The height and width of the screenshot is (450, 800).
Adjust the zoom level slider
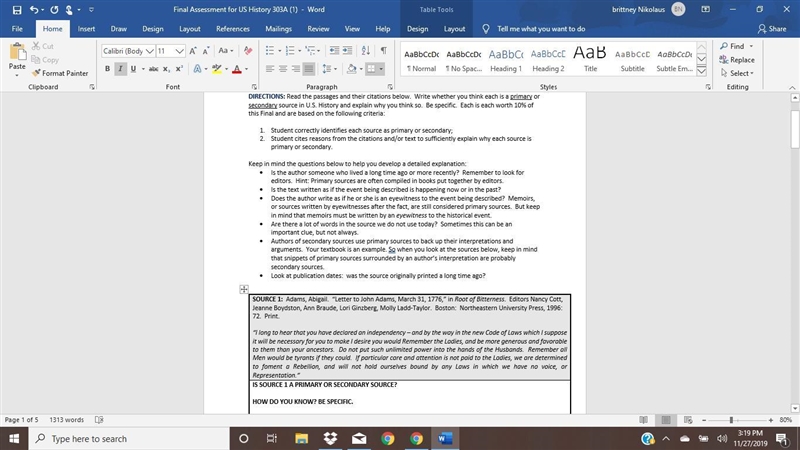[732, 420]
